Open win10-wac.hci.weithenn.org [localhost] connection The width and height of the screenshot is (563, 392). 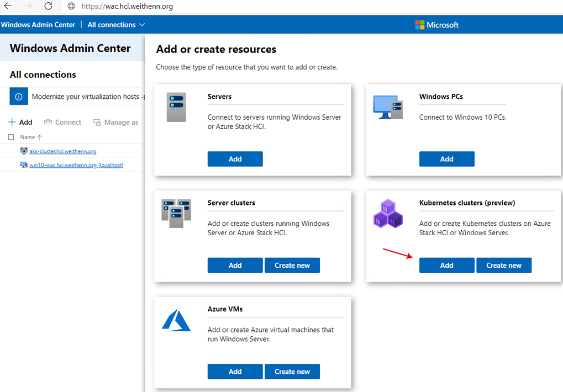[x=76, y=165]
